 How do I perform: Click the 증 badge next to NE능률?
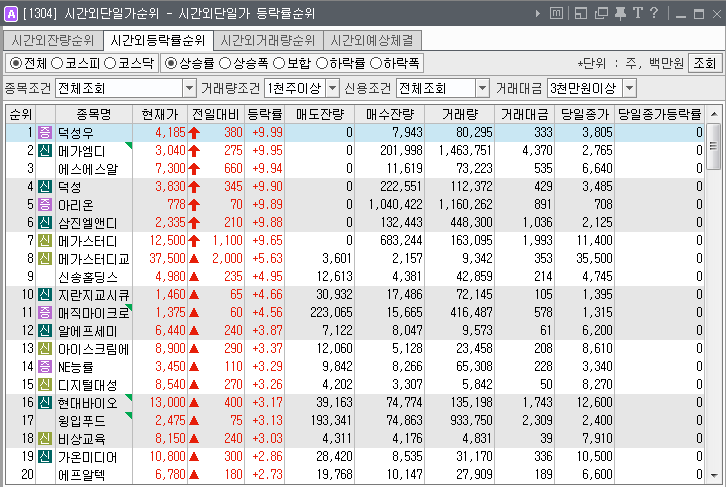[x=45, y=366]
